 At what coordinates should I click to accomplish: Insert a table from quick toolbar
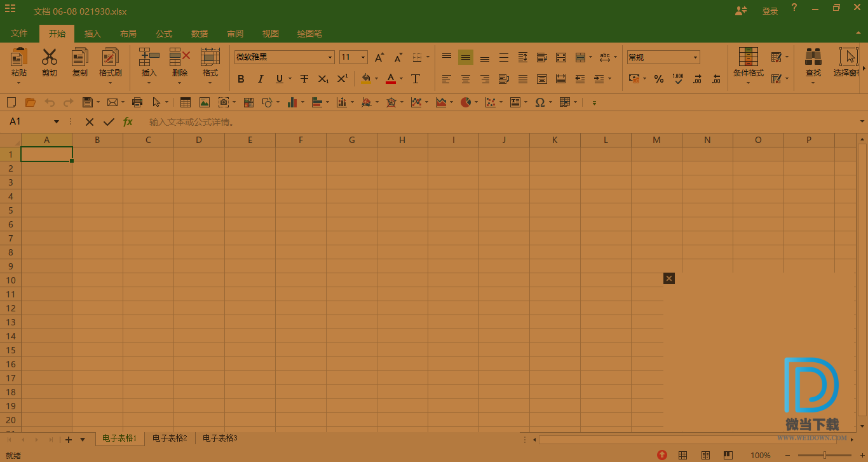click(x=186, y=102)
